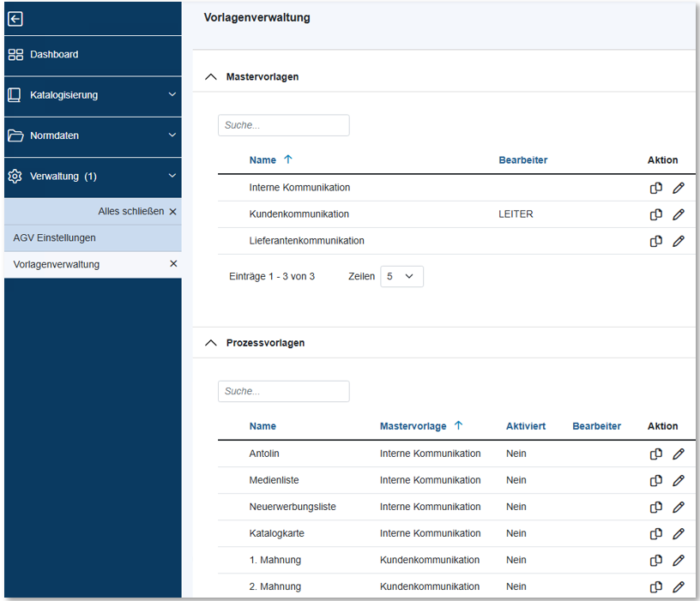Collapse the sidebar with the back arrow
This screenshot has height=601, width=700.
point(15,18)
